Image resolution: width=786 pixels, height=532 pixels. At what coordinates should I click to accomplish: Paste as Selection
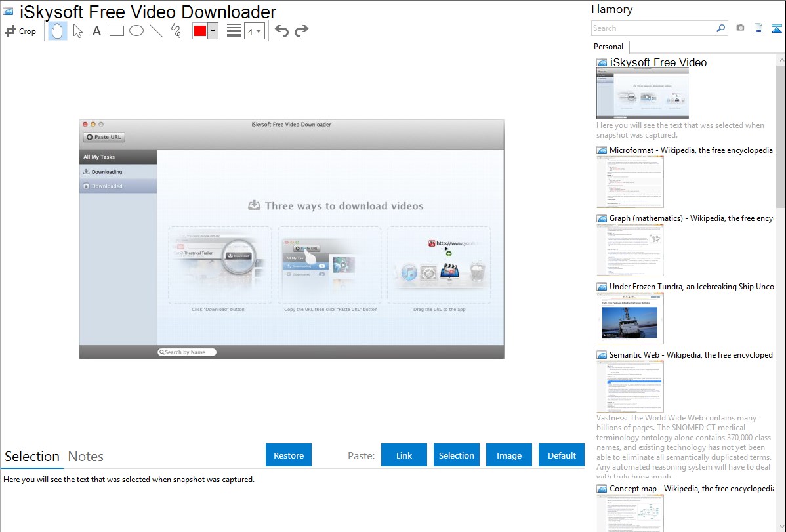pos(457,455)
